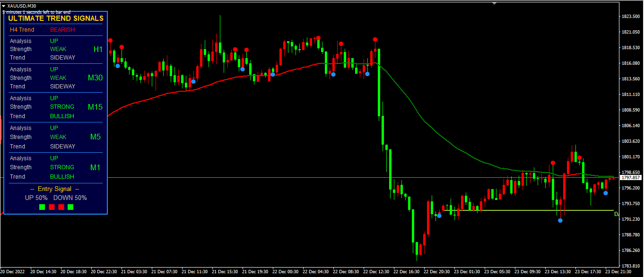Click the 1816.080 price axis label
The width and height of the screenshot is (644, 277).
[x=631, y=63]
